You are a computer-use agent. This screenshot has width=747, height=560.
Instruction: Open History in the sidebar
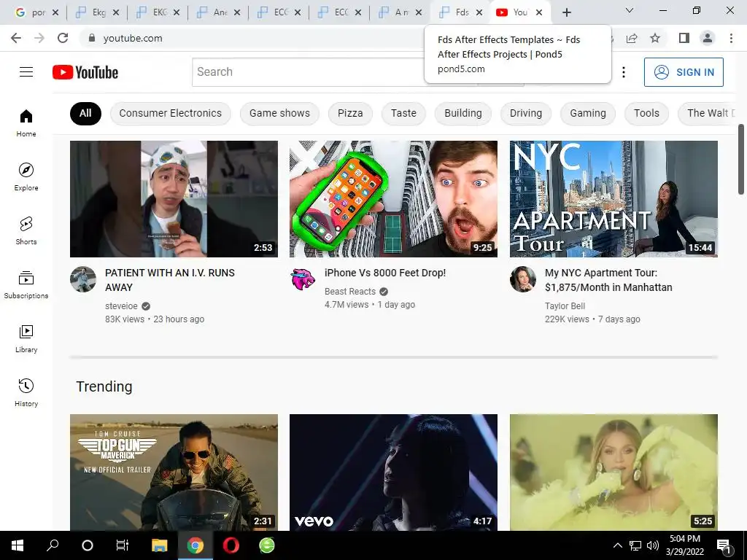tap(26, 392)
